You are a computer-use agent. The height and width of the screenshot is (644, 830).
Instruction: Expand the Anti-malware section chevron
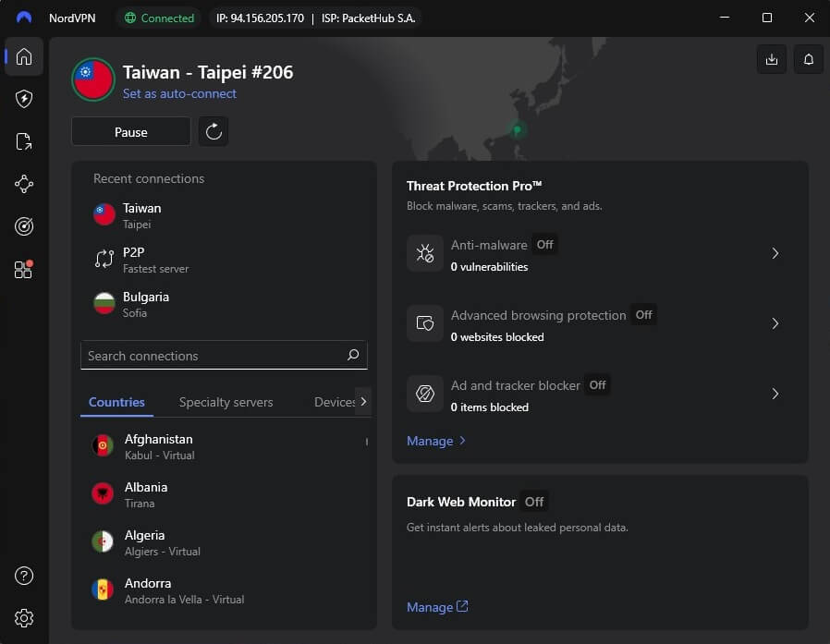pos(775,253)
